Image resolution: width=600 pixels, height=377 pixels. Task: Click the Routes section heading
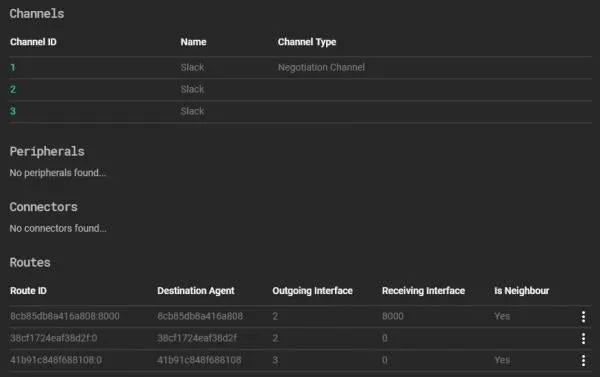30,263
